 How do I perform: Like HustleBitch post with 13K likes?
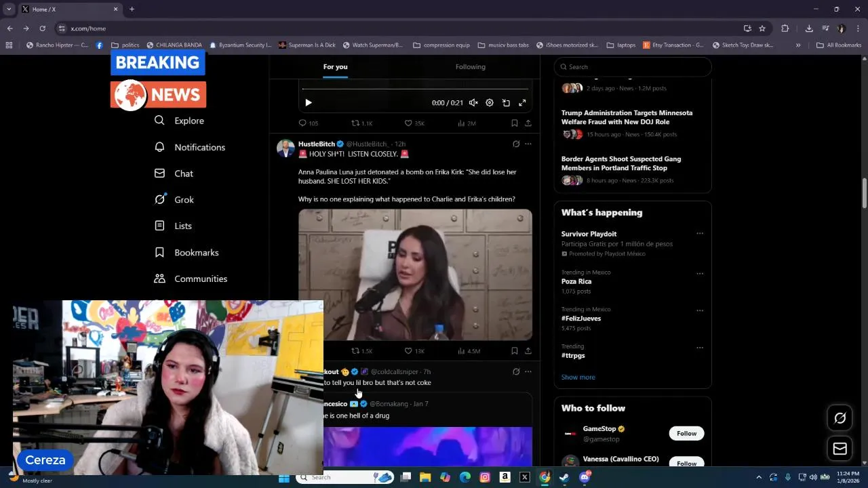414,351
